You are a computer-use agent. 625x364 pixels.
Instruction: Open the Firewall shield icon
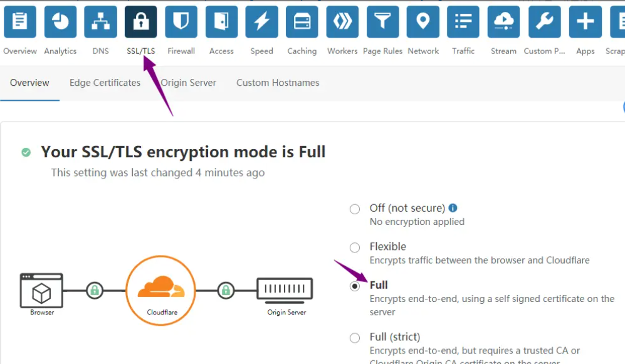click(x=181, y=21)
